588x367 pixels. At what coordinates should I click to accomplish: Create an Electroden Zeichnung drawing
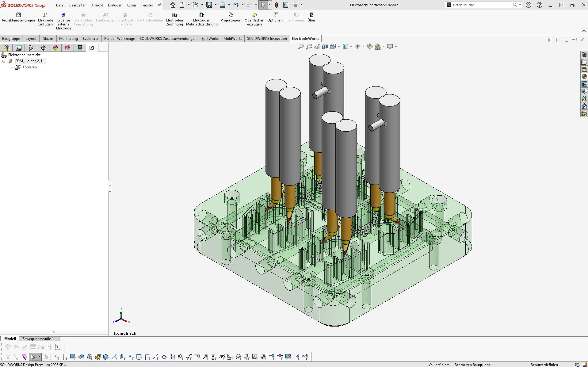pos(174,19)
